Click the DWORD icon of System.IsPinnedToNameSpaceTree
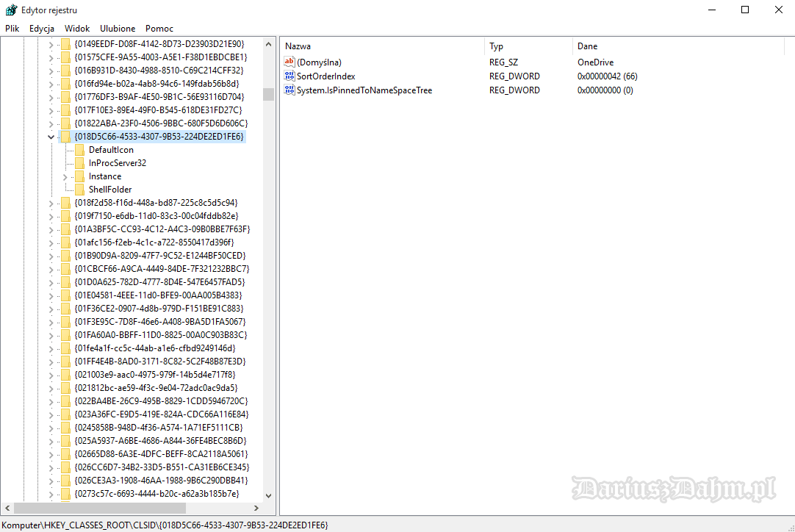This screenshot has width=795, height=532. 289,90
